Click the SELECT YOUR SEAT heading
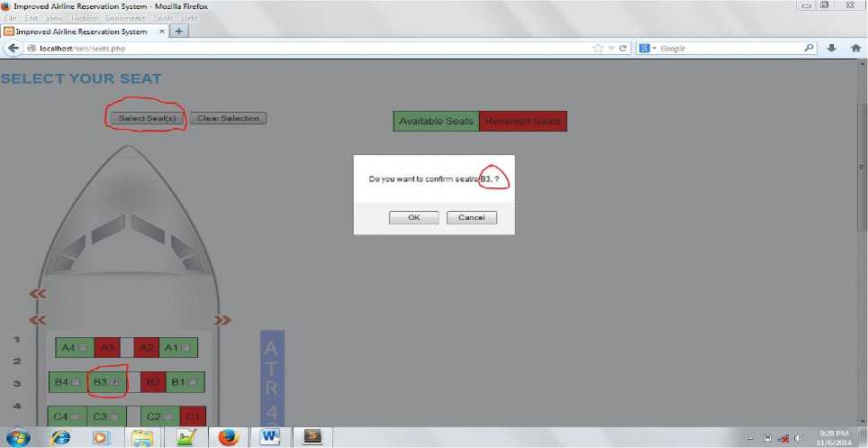The width and height of the screenshot is (868, 448). click(x=81, y=78)
